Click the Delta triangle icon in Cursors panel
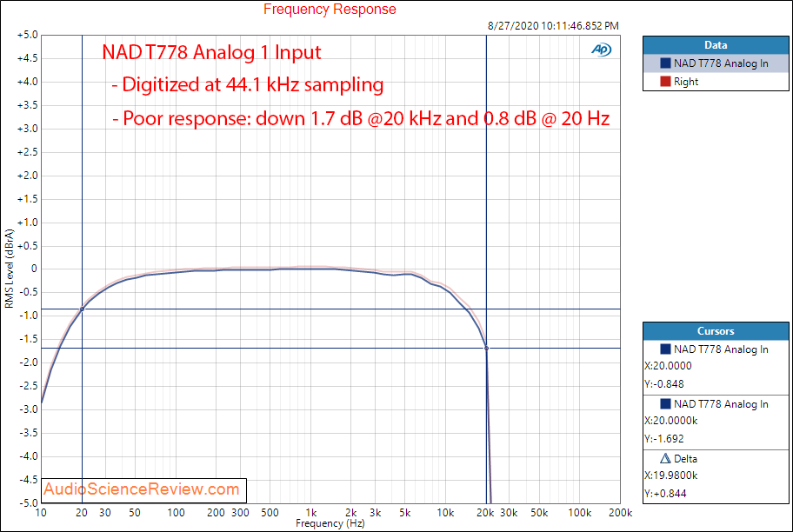 [665, 459]
